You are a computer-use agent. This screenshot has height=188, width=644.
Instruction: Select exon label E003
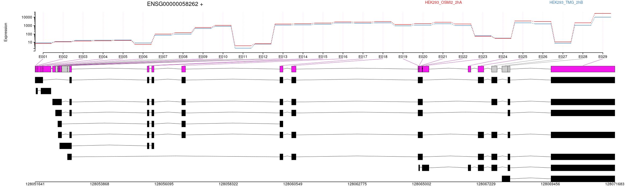83,57
